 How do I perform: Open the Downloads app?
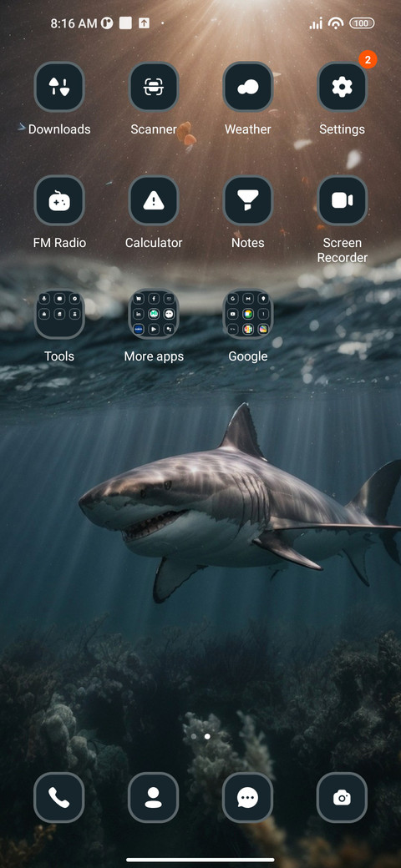(x=59, y=87)
